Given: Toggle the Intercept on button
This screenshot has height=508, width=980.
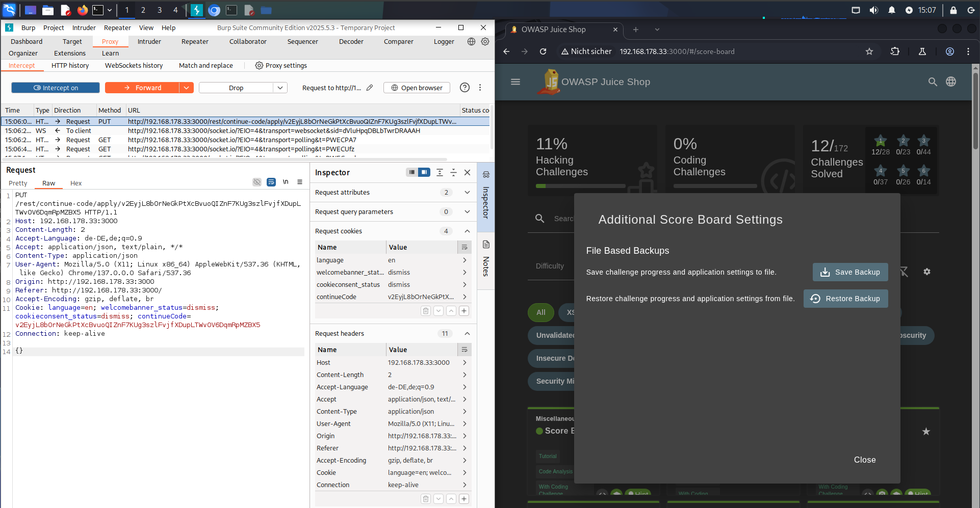Looking at the screenshot, I should pos(56,88).
